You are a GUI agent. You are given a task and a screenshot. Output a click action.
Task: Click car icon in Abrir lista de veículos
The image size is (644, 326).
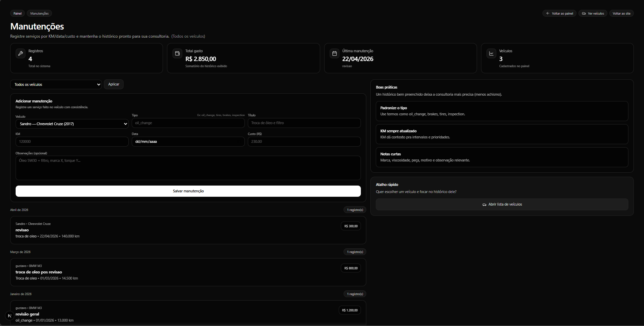tap(484, 205)
